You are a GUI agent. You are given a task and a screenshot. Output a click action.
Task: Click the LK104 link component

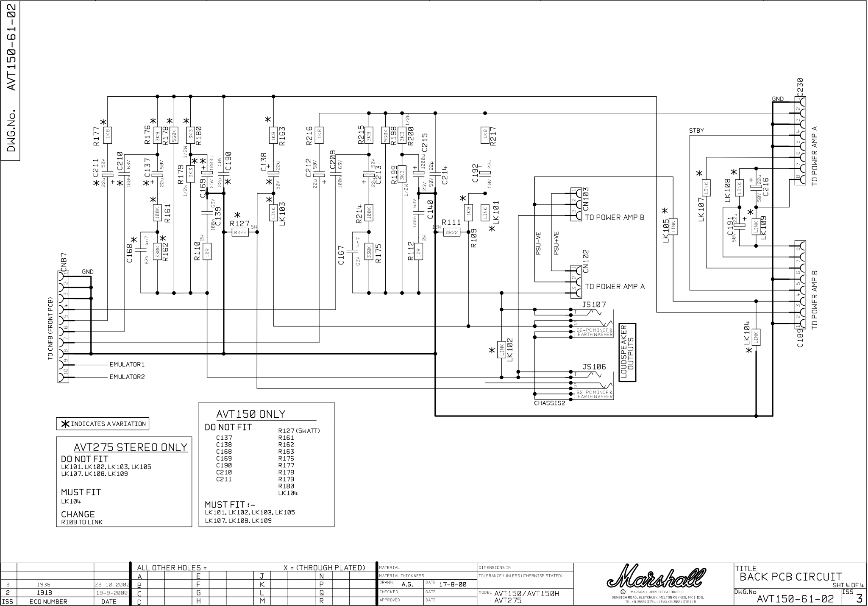pyautogui.click(x=756, y=338)
